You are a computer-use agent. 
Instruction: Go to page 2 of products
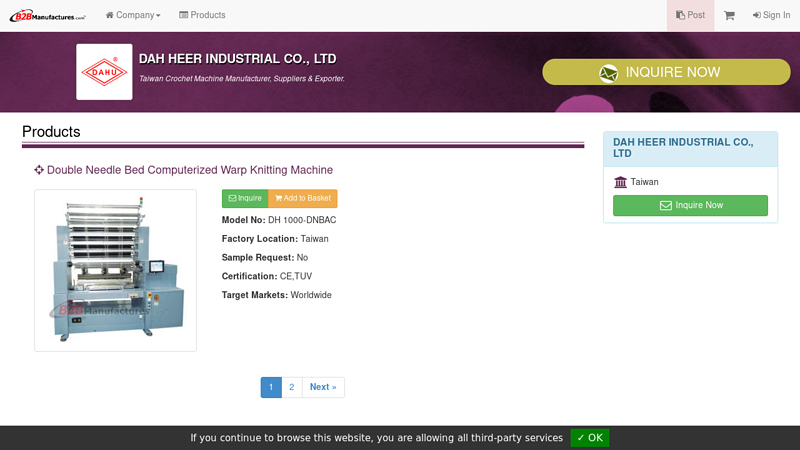291,387
